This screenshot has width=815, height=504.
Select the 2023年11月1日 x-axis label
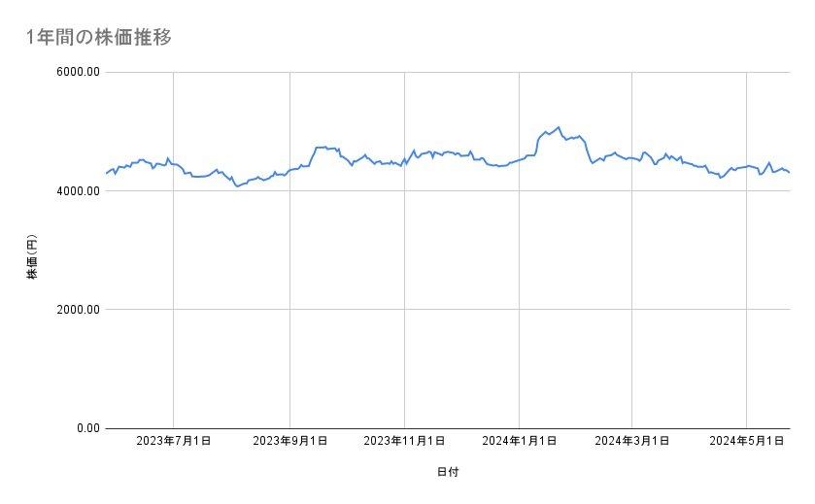pyautogui.click(x=404, y=442)
